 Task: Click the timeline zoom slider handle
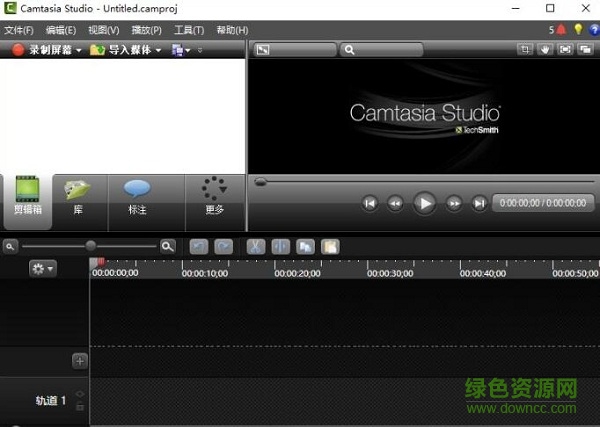[91, 246]
